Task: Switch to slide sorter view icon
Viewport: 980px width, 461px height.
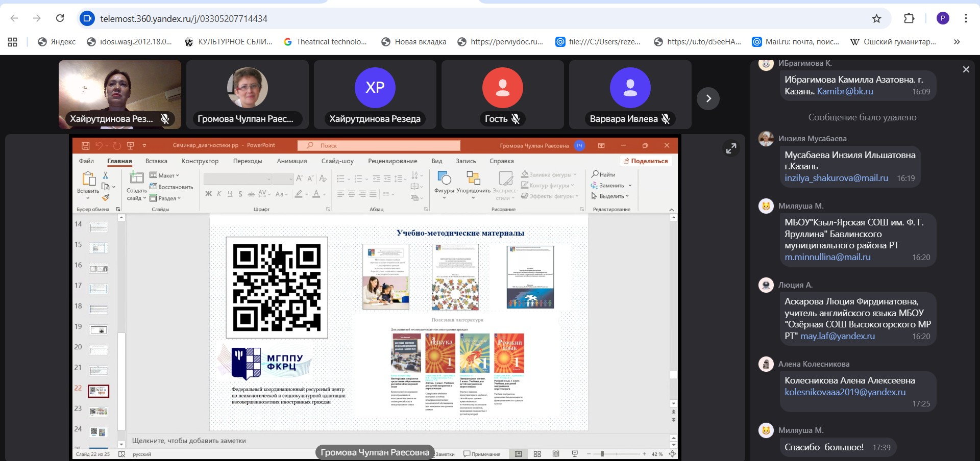Action: point(537,454)
